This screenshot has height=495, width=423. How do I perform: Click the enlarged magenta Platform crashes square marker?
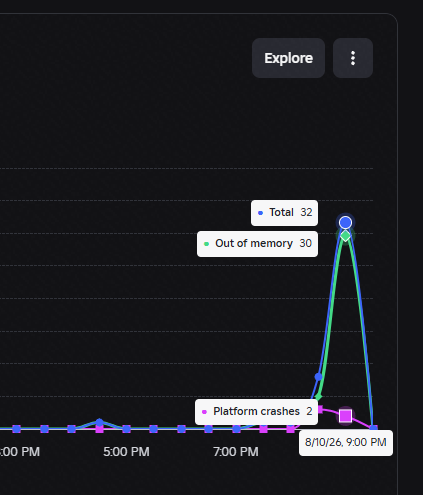[346, 416]
